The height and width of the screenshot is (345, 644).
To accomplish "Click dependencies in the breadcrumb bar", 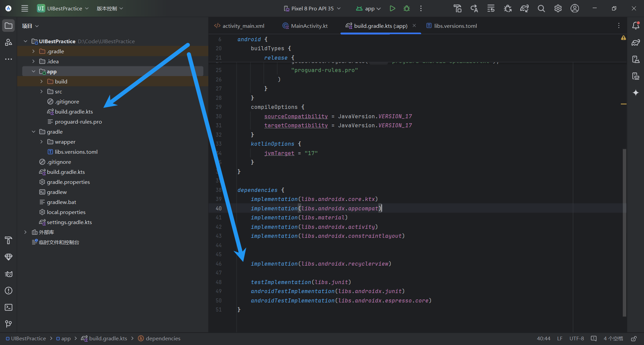I will pyautogui.click(x=163, y=338).
